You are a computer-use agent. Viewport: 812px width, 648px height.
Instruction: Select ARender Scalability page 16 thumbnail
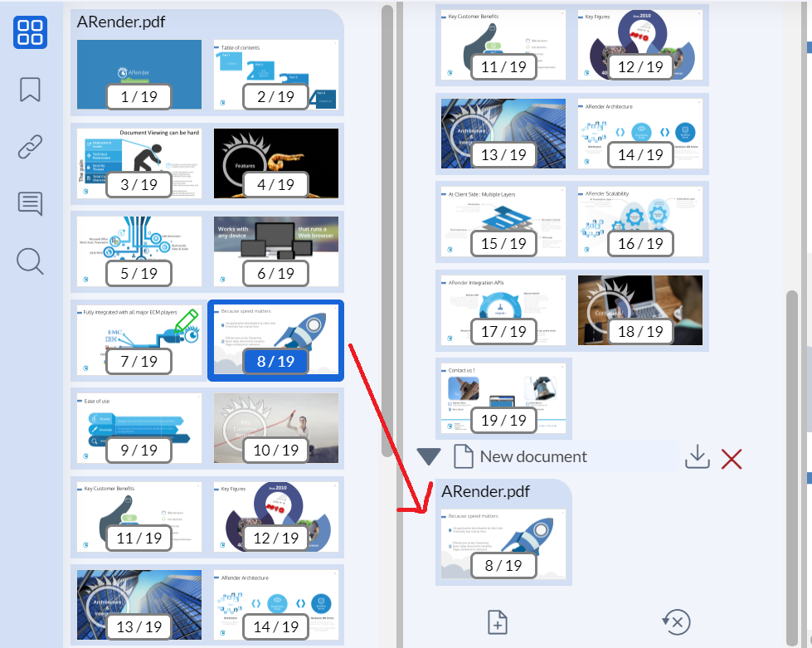(640, 222)
